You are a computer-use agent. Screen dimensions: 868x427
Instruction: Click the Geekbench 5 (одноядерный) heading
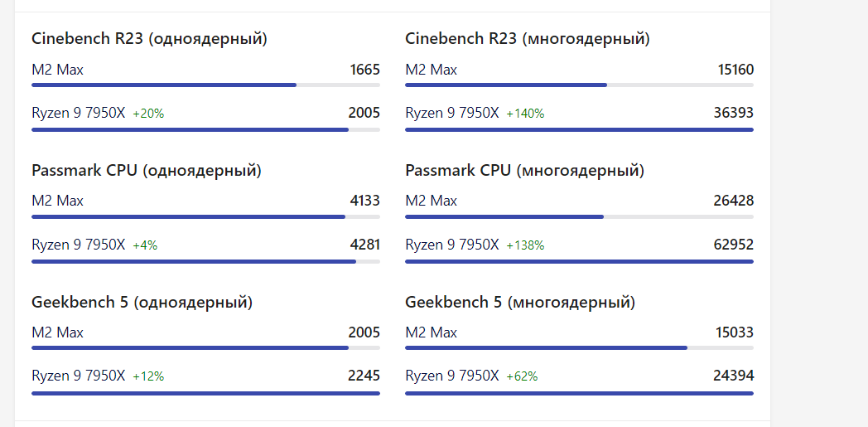(x=142, y=303)
